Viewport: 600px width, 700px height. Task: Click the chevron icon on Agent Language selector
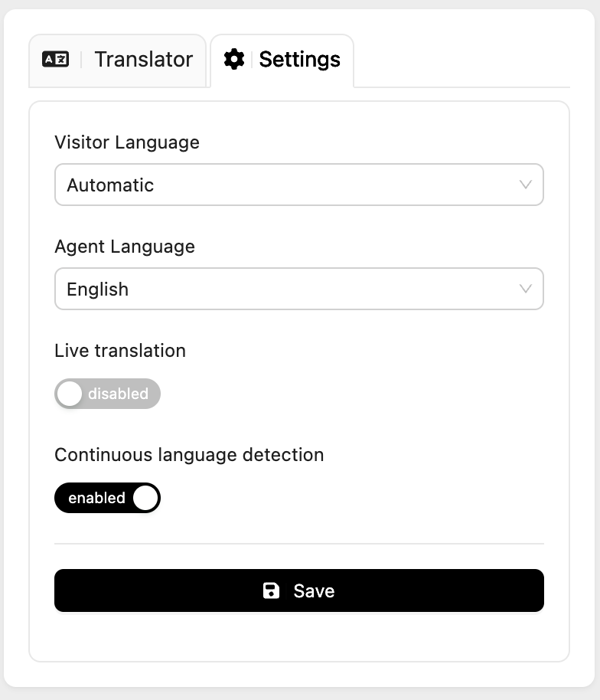[524, 289]
